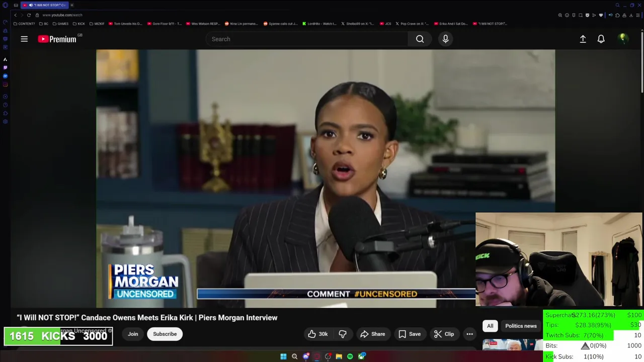This screenshot has width=644, height=362.
Task: Open Nina Lin permane... bookmark
Action: point(242,24)
